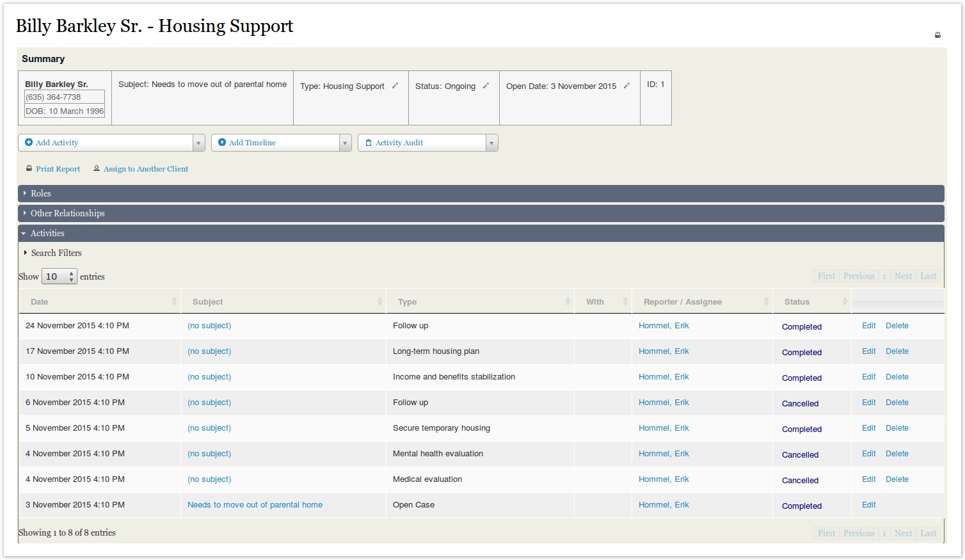Click pencil icon beside Open Date
965x560 pixels.
(x=626, y=86)
